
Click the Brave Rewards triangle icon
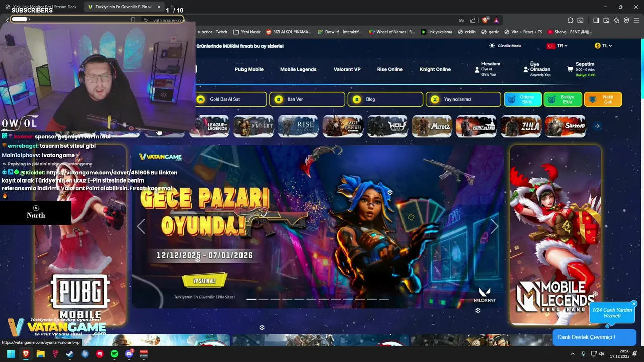pyautogui.click(x=496, y=20)
